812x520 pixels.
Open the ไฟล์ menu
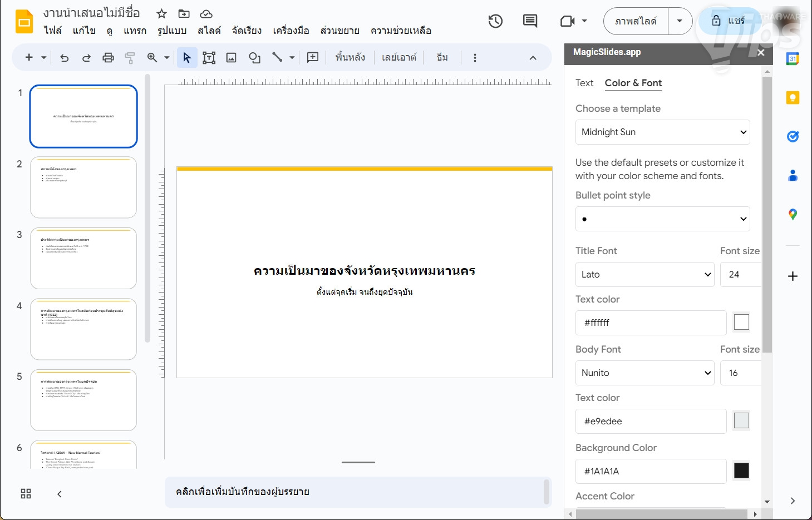point(53,31)
